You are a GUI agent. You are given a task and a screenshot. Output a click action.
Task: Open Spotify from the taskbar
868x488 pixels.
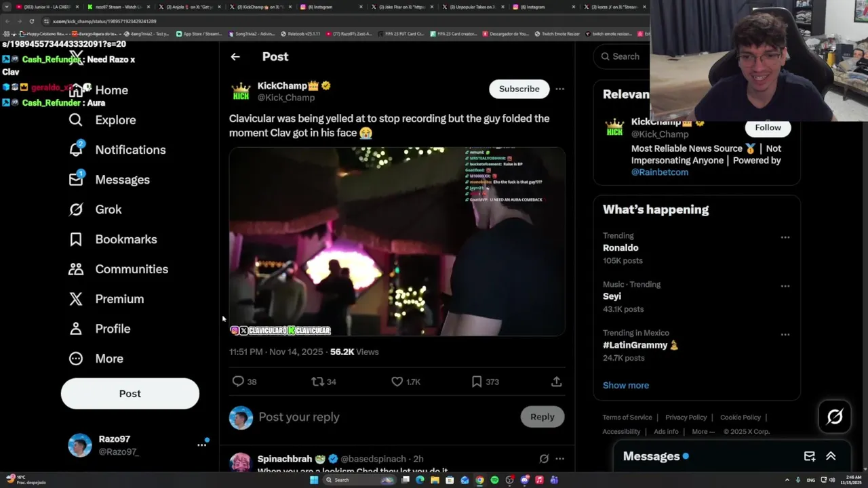coord(494,480)
